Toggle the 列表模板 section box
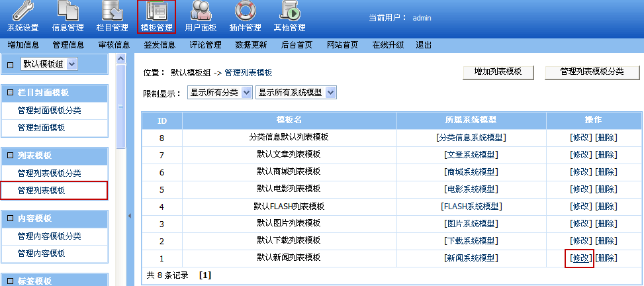644x286 pixels. (x=10, y=156)
